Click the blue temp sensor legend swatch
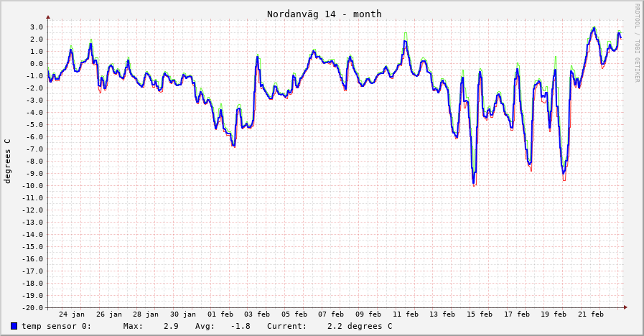 (x=14, y=326)
